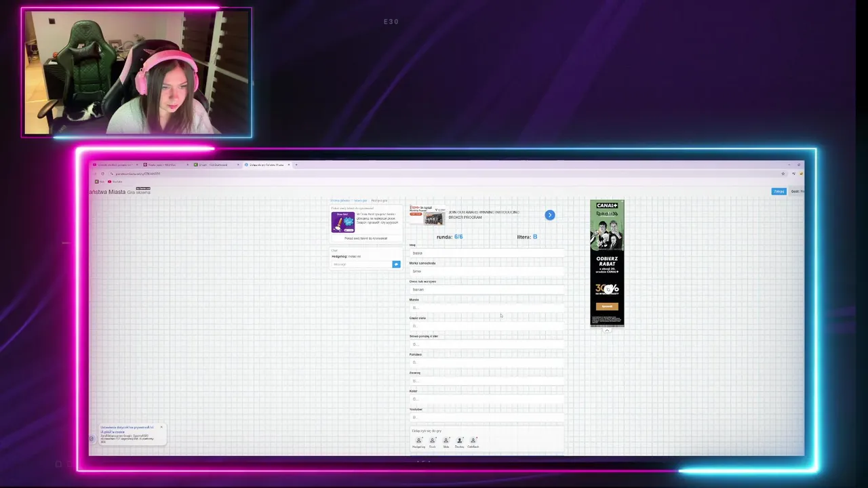Select the fourth player avatar in list
This screenshot has width=868, height=488.
459,442
